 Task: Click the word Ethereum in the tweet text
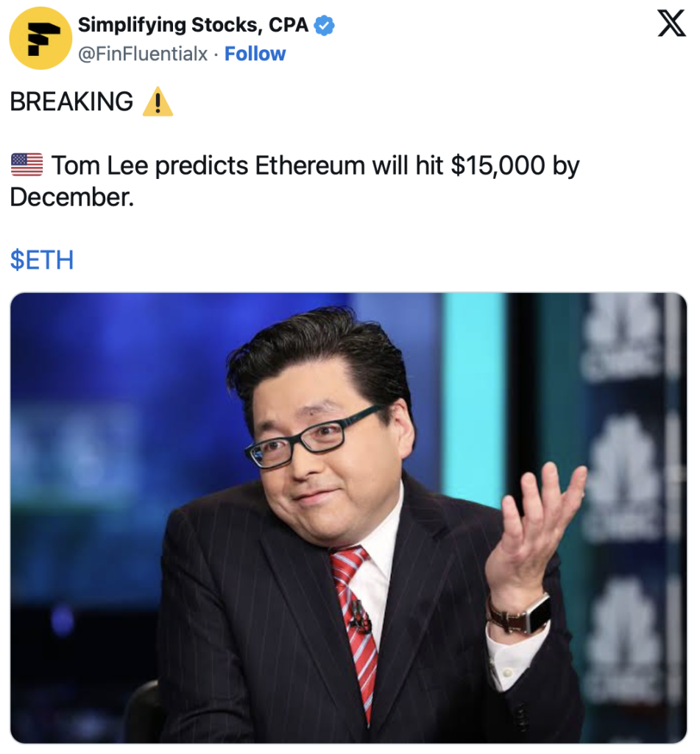(x=311, y=166)
